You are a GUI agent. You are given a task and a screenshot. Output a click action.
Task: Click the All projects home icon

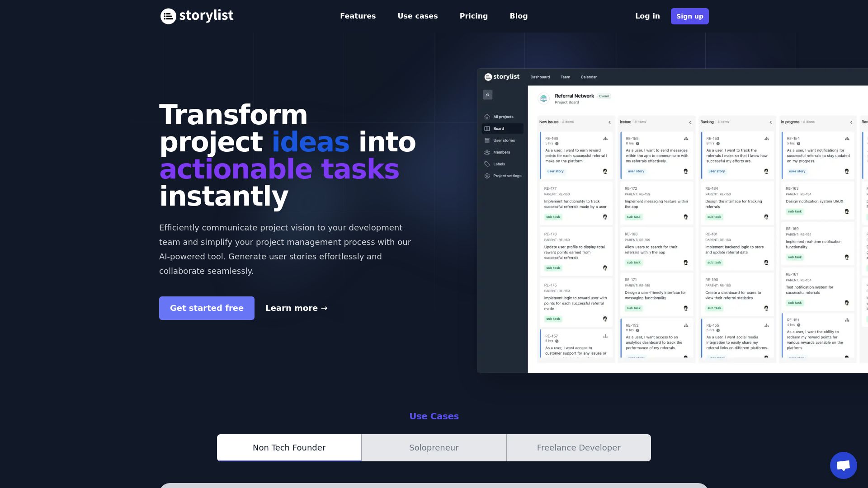click(487, 117)
